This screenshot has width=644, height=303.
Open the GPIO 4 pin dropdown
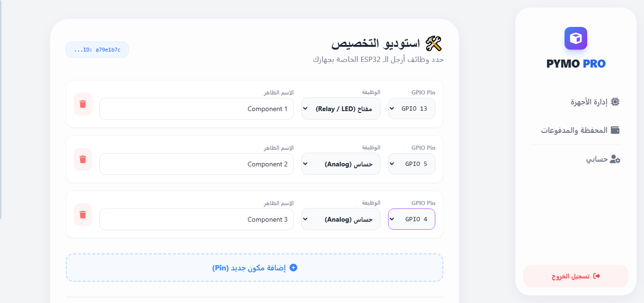point(412,219)
